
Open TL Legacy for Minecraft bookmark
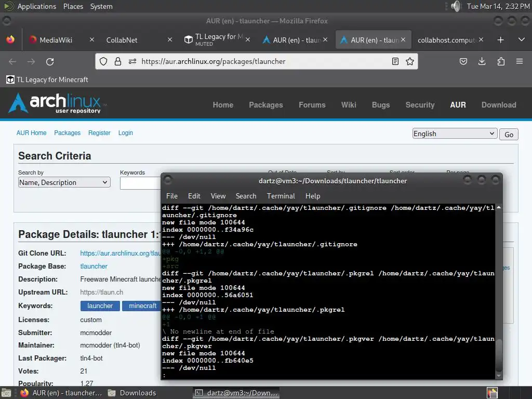tap(47, 79)
